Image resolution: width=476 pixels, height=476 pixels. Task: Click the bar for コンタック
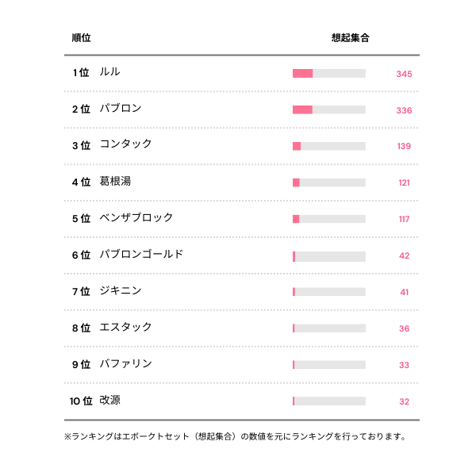tap(328, 147)
